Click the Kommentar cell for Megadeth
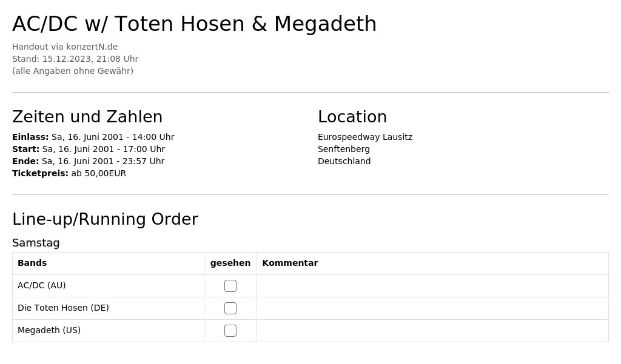The width and height of the screenshot is (621, 364). (432, 330)
